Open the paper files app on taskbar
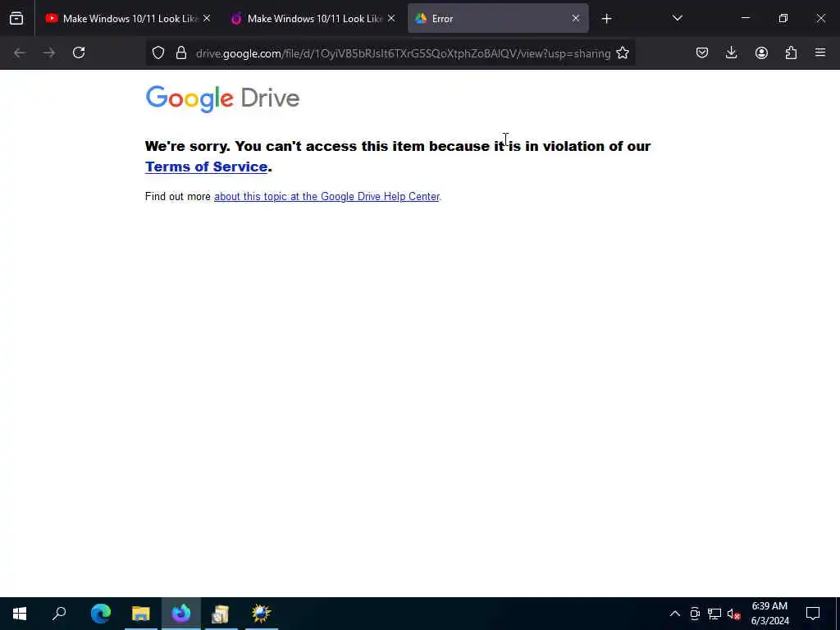This screenshot has height=630, width=840. pyautogui.click(x=221, y=614)
